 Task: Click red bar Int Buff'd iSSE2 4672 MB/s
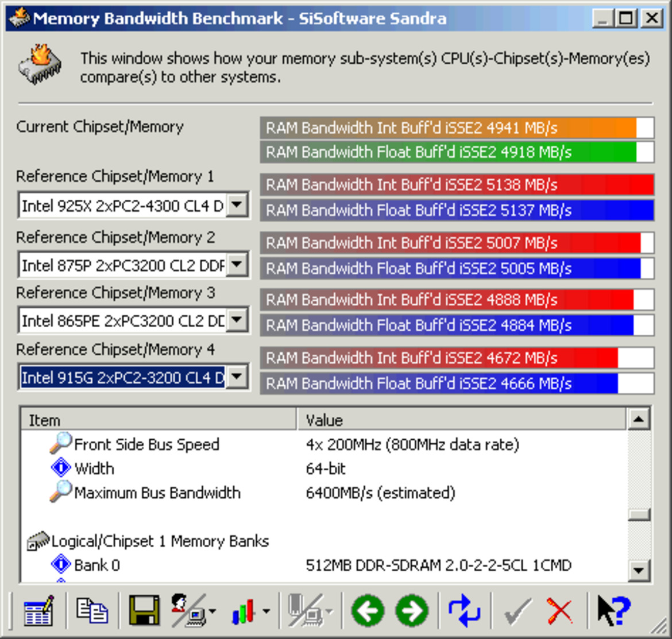coord(457,358)
